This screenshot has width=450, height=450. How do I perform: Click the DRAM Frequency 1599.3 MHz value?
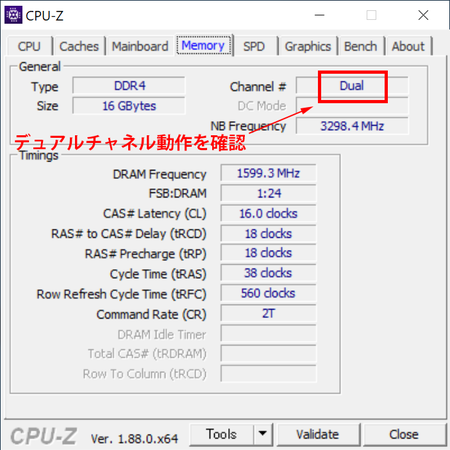click(268, 173)
